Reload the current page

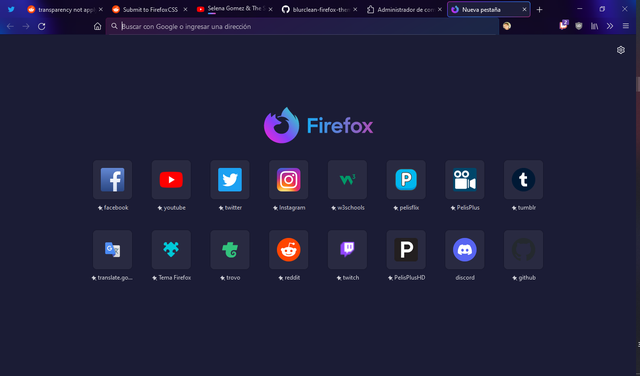pyautogui.click(x=42, y=26)
